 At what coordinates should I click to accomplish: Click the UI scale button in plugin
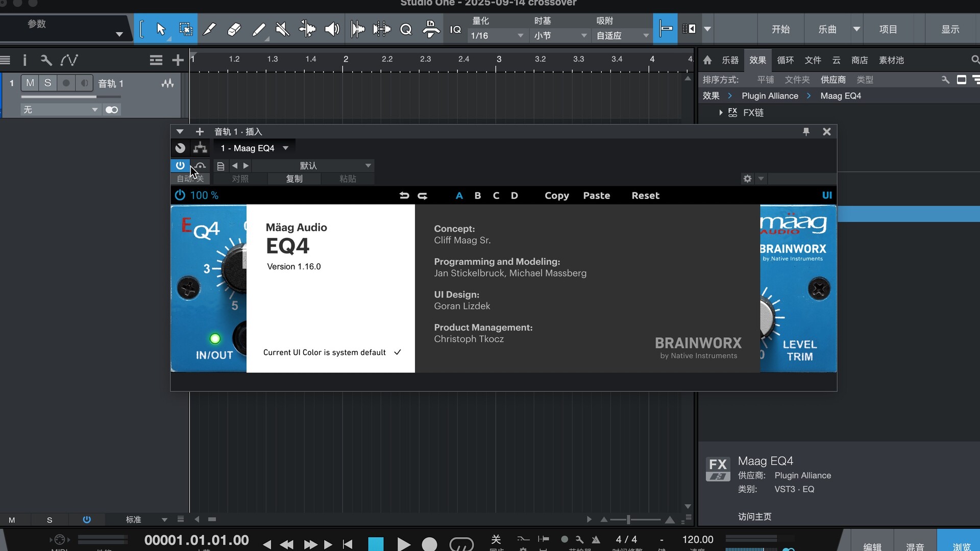827,195
